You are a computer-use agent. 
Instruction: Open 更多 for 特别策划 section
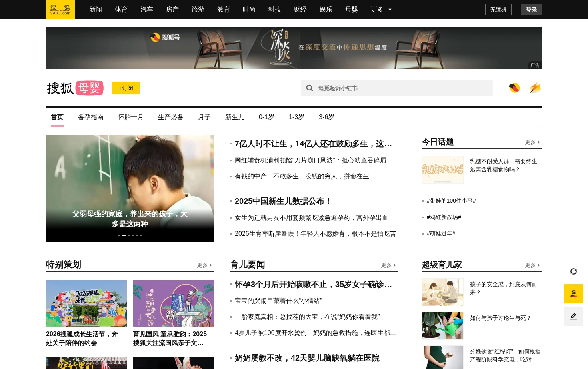pos(204,265)
